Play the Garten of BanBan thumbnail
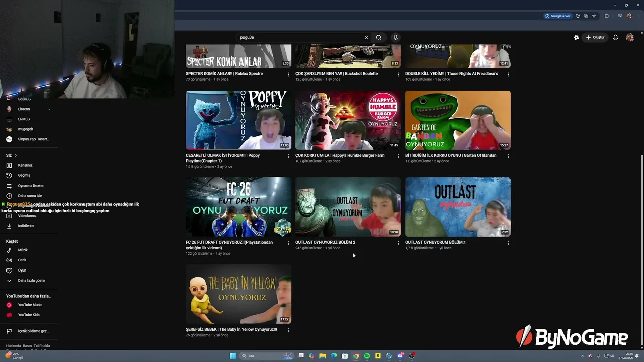Viewport: 644px width, 362px height. (x=458, y=120)
